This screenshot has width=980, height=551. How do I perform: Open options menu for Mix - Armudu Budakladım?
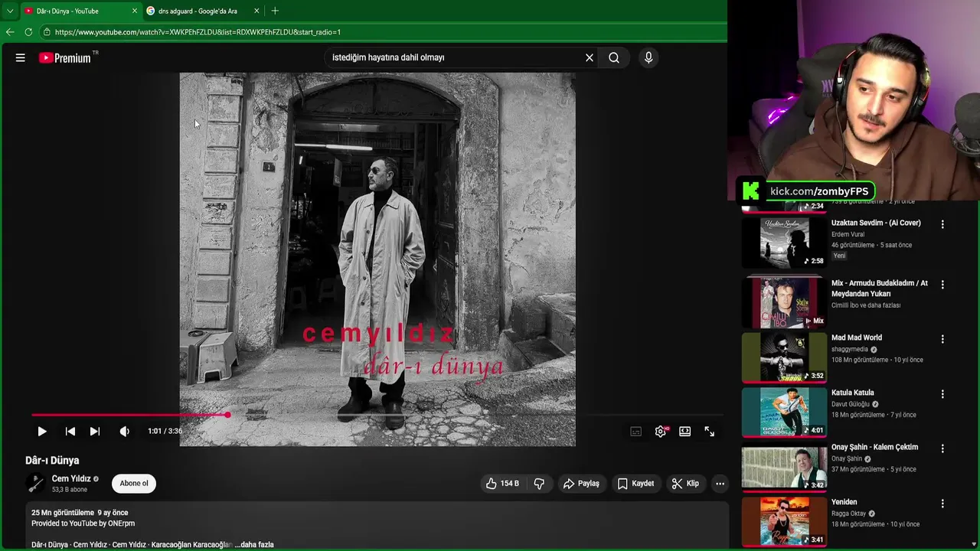(942, 284)
